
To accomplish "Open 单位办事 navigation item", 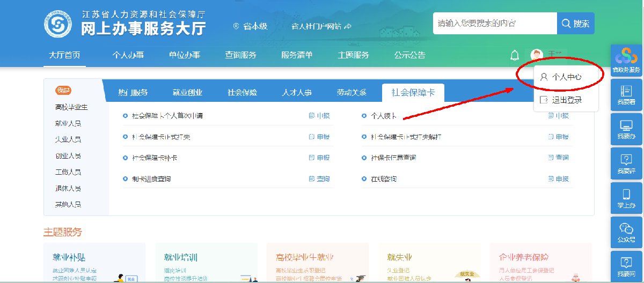I will coord(184,55).
